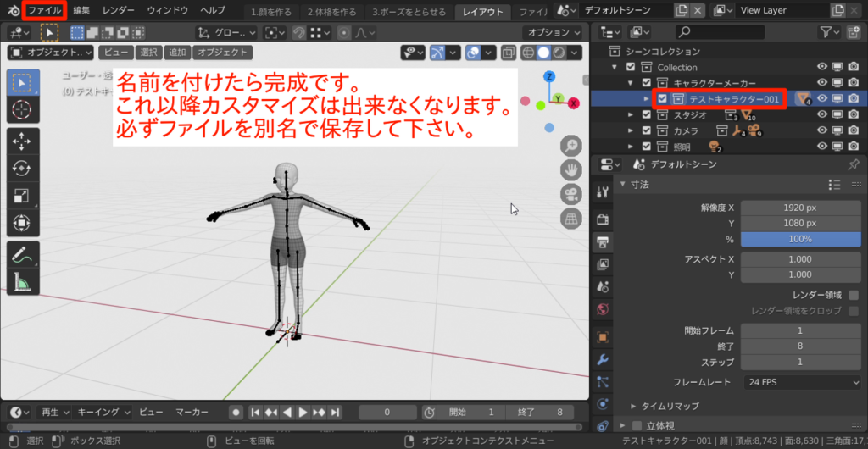
Task: Select the Transform tool
Action: [x=22, y=223]
